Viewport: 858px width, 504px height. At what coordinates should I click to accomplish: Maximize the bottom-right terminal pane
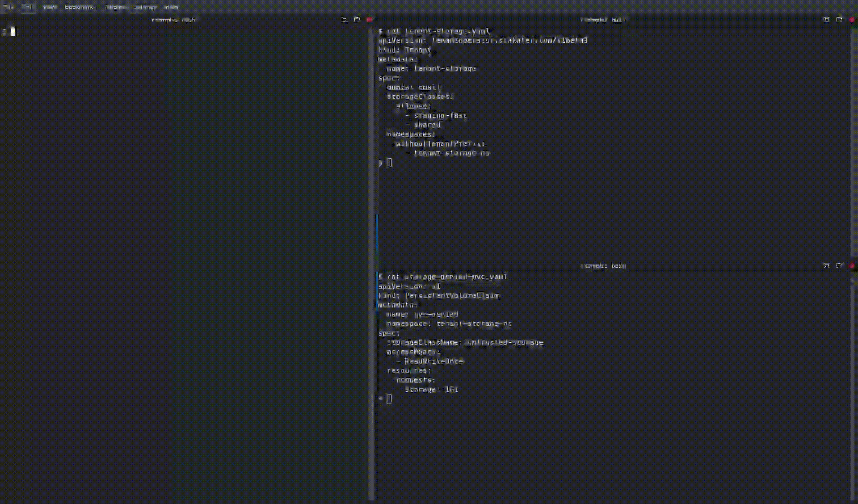pos(827,265)
